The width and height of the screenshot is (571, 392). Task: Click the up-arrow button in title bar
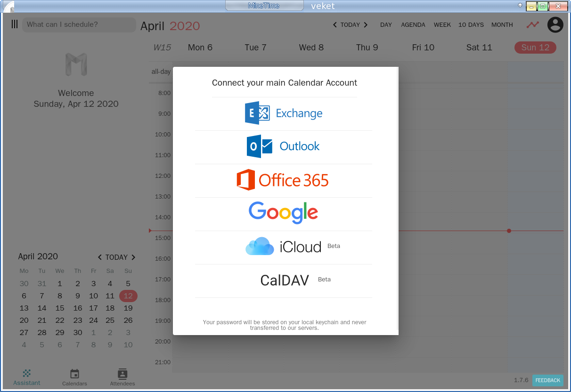(520, 6)
